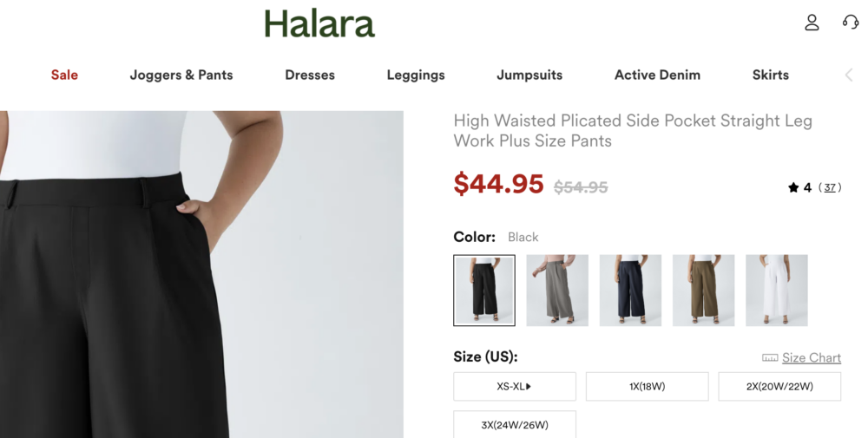Open the user account icon

click(812, 23)
